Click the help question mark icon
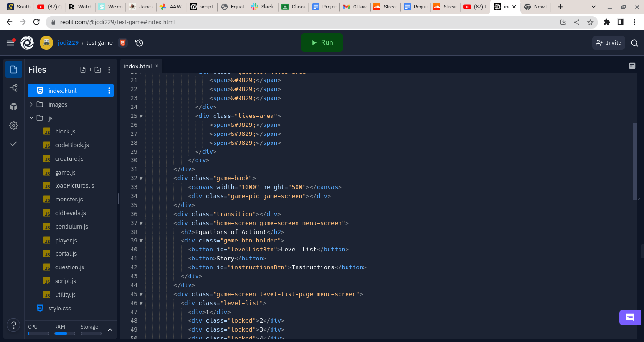Screen dimensions: 644x342 click(x=13, y=325)
